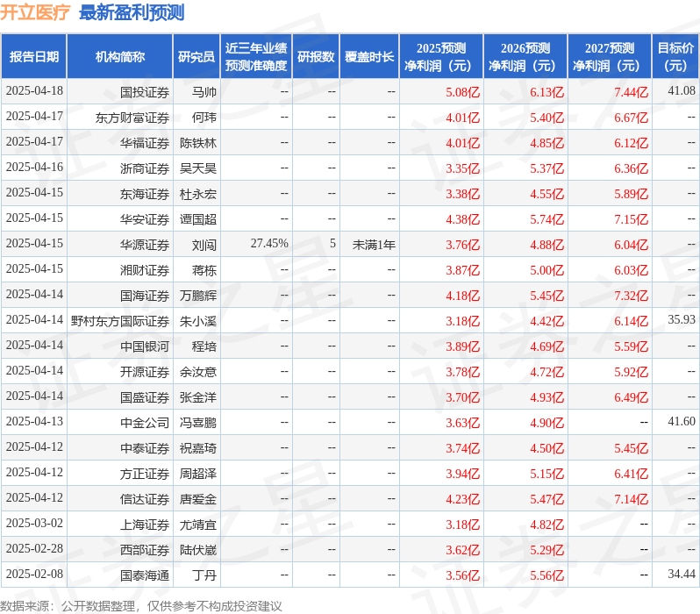The height and width of the screenshot is (614, 700).
Task: Click the 研报数 column header
Action: pos(316,57)
